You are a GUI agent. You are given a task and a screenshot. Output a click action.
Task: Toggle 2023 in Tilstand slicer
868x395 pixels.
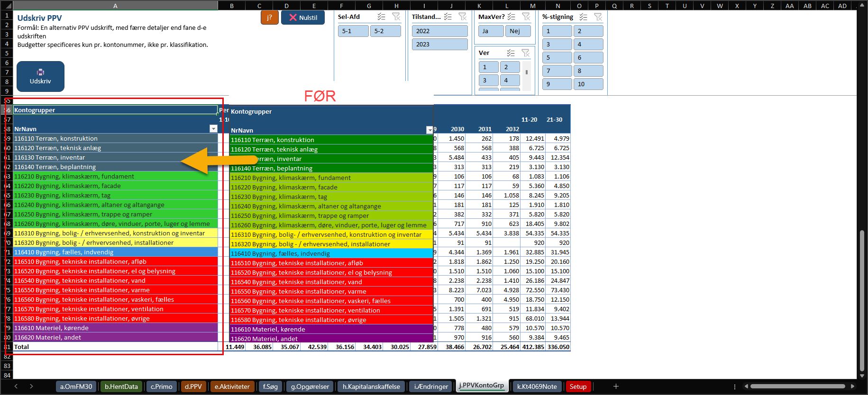[439, 45]
